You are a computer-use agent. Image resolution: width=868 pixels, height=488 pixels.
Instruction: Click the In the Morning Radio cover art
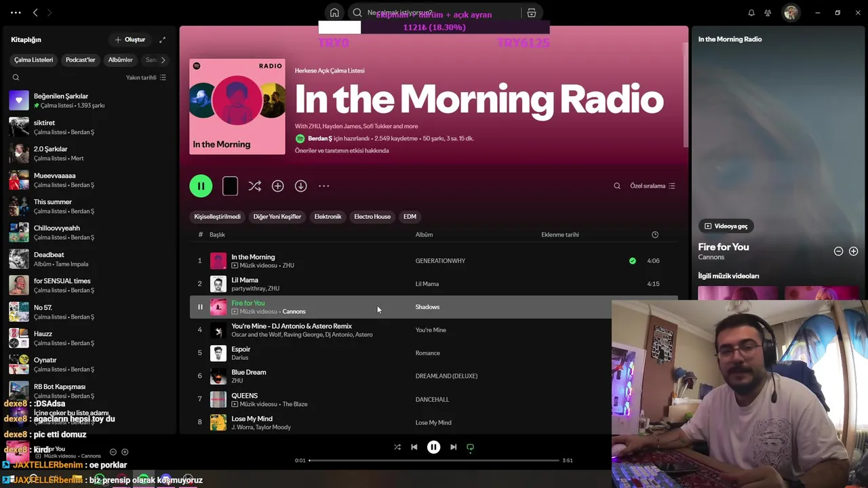237,106
